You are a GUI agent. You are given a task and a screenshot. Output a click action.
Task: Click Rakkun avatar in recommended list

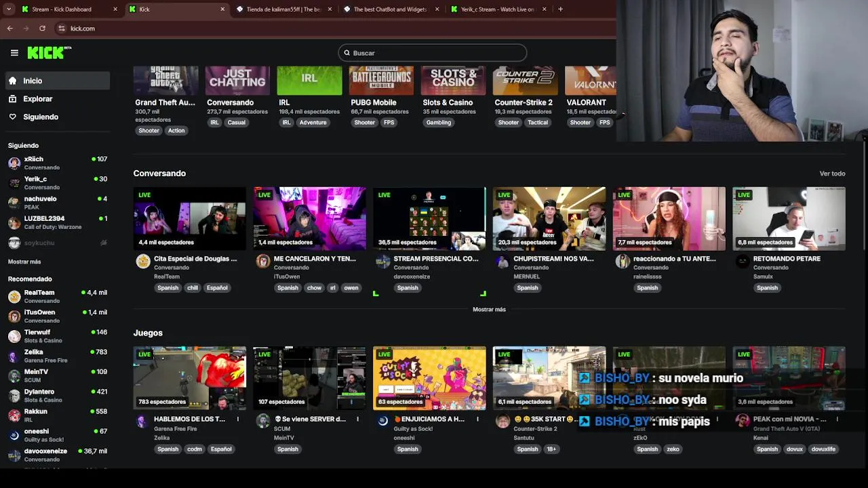click(x=14, y=415)
